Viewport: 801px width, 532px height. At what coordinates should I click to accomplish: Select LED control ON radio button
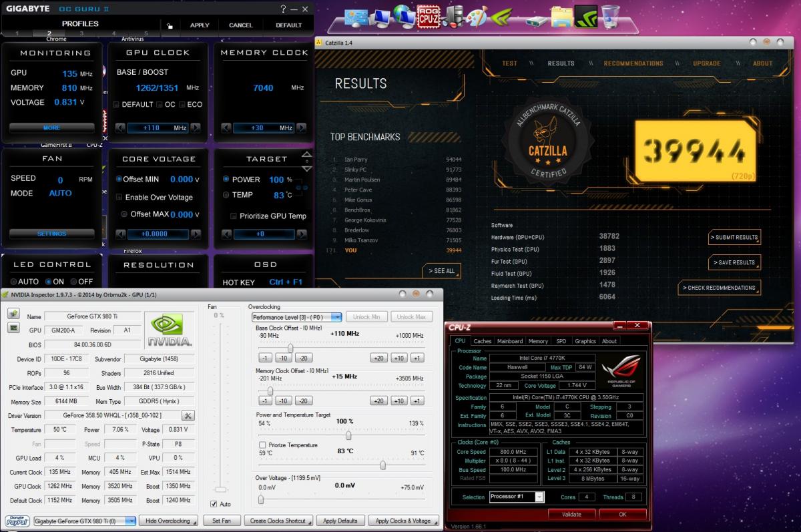(49, 282)
